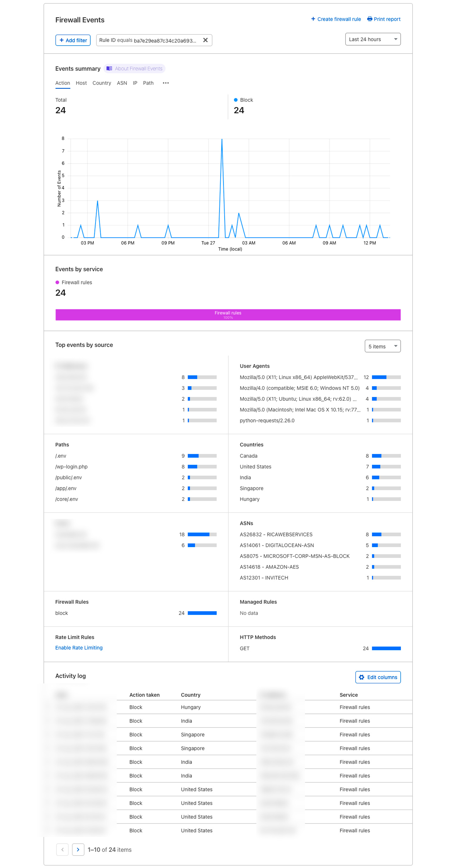Click the previous page arrow in activity log
This screenshot has width=456, height=868.
pyautogui.click(x=62, y=849)
